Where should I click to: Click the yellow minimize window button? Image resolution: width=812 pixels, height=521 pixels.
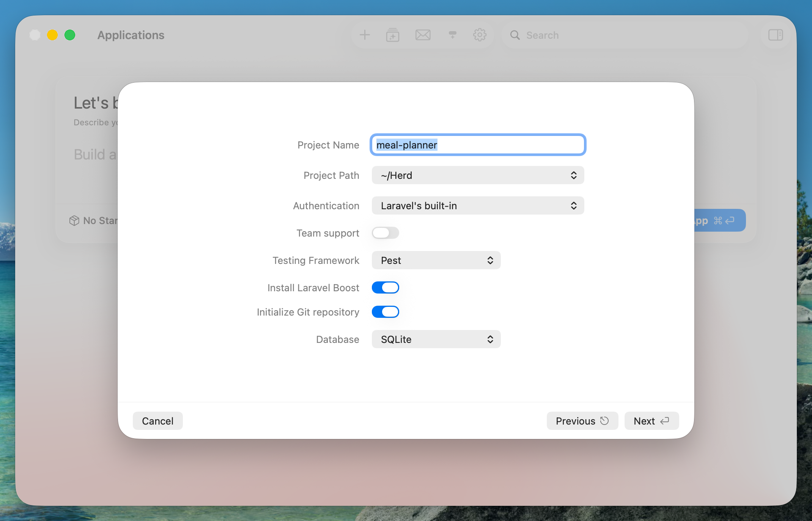pos(52,35)
